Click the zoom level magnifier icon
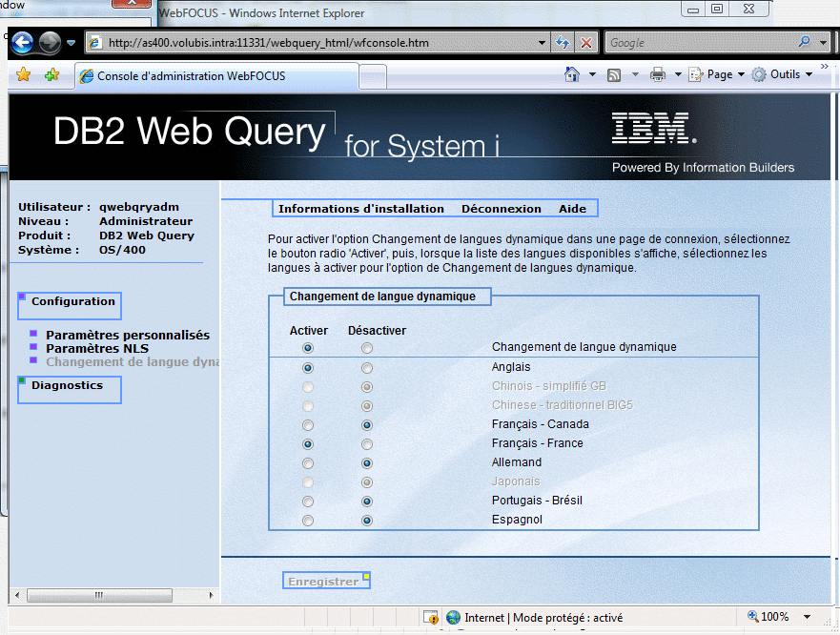This screenshot has height=635, width=840. click(x=752, y=616)
